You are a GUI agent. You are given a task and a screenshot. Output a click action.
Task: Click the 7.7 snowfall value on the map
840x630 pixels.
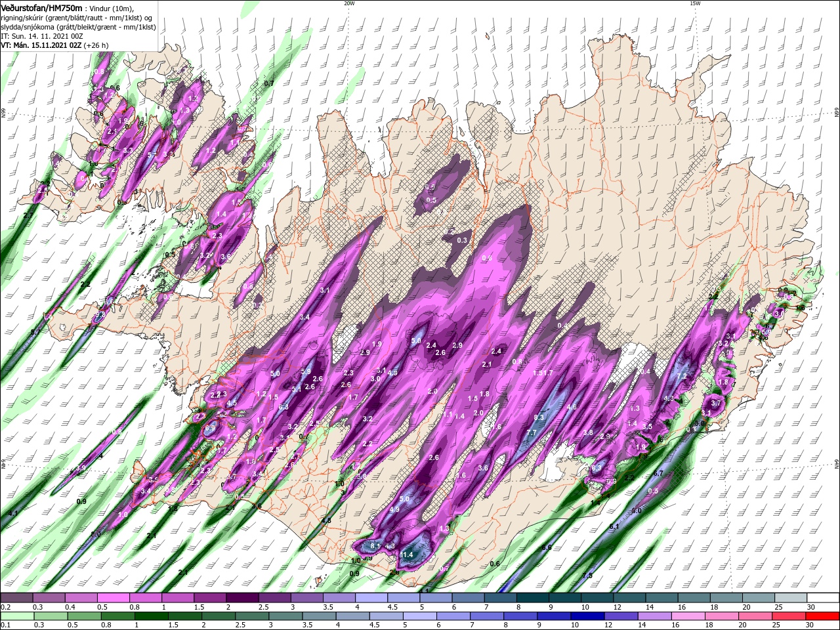(x=532, y=433)
